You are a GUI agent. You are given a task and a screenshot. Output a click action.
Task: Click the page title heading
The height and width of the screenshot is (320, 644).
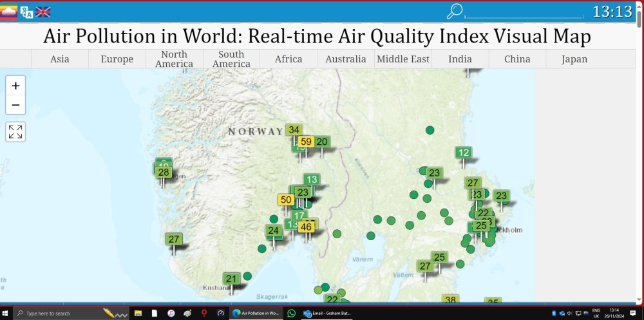317,36
